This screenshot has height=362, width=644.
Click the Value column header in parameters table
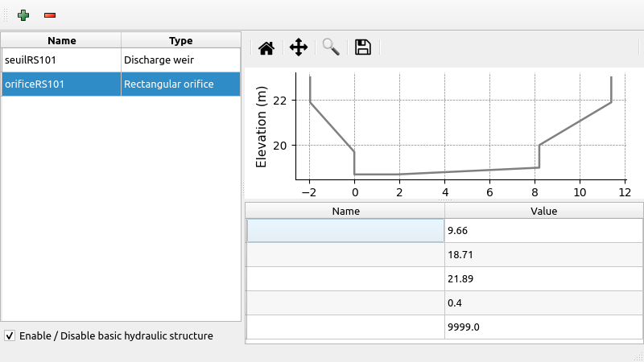coord(543,211)
